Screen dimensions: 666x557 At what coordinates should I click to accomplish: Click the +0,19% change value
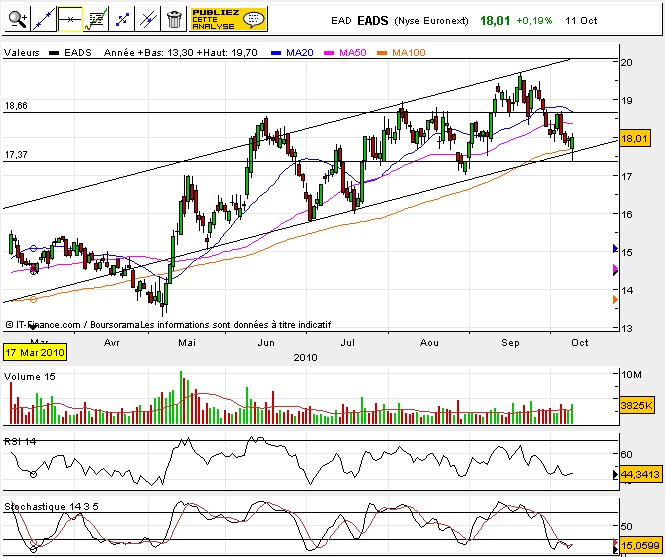534,21
